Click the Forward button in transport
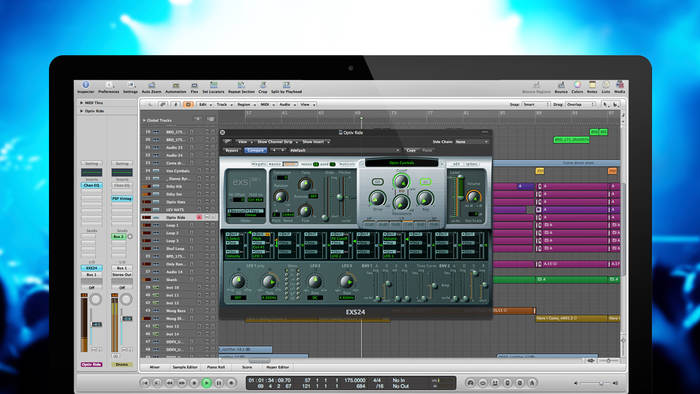The height and width of the screenshot is (394, 700). click(x=182, y=382)
